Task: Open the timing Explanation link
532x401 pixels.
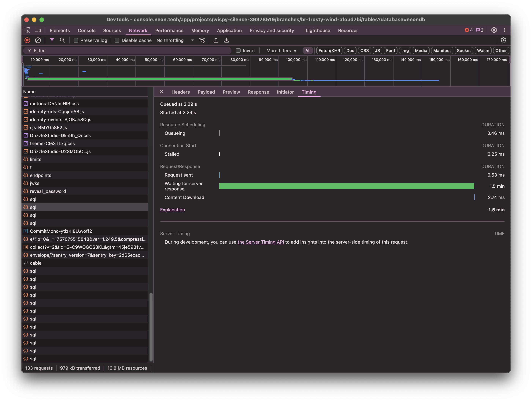Action: pos(172,210)
